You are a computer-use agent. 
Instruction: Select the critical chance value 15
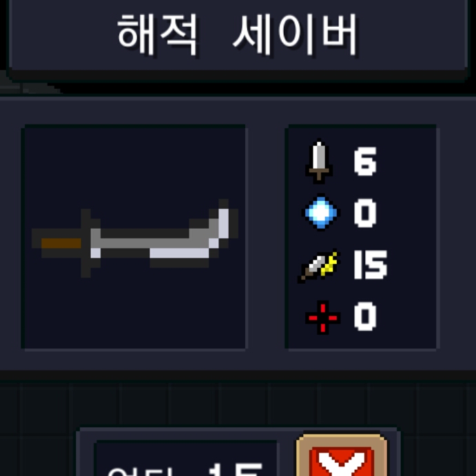(371, 265)
